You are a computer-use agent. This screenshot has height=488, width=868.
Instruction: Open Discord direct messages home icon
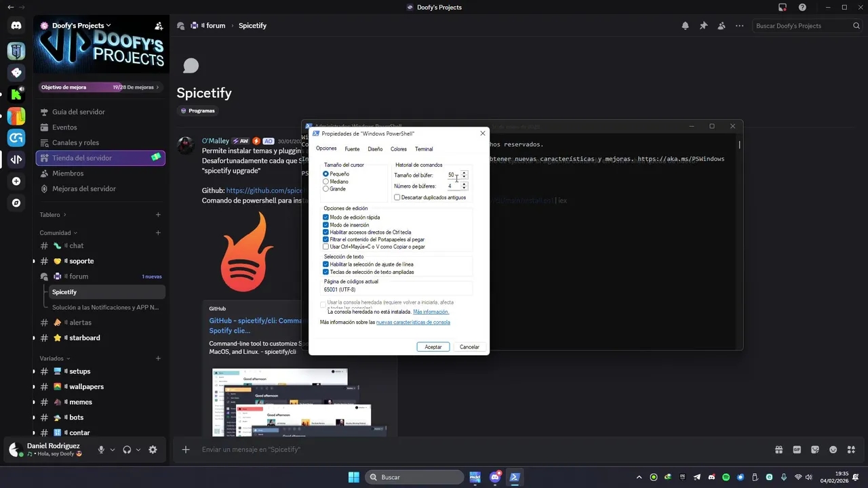click(x=16, y=26)
